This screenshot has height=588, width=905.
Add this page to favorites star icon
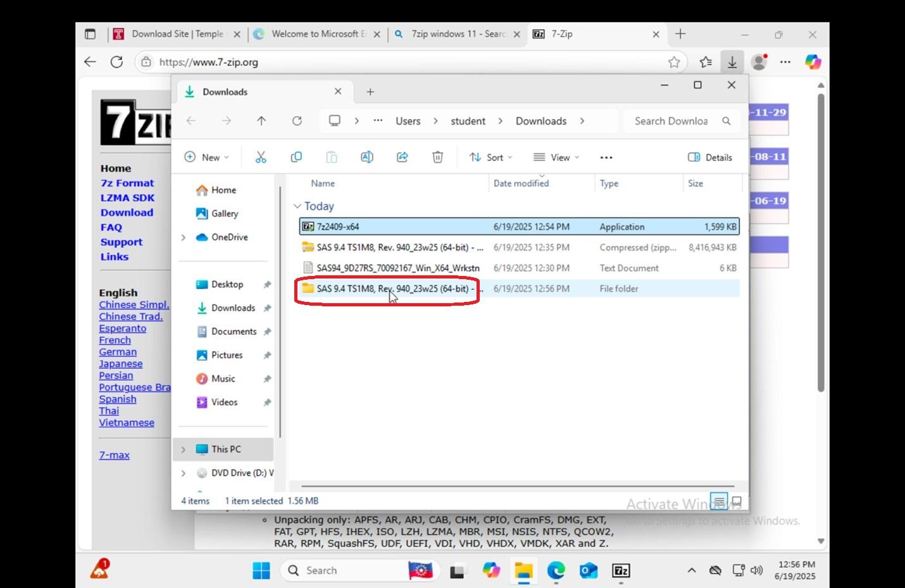674,62
